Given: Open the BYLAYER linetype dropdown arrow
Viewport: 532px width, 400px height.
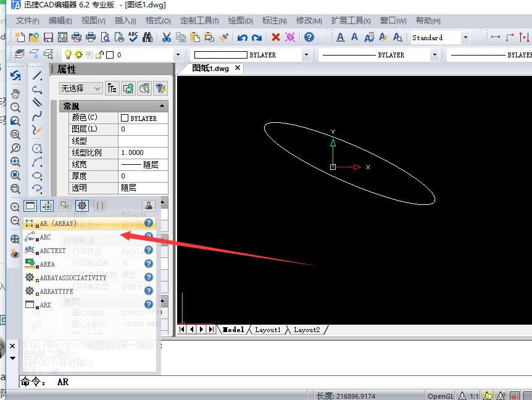Looking at the screenshot, I should tap(434, 54).
